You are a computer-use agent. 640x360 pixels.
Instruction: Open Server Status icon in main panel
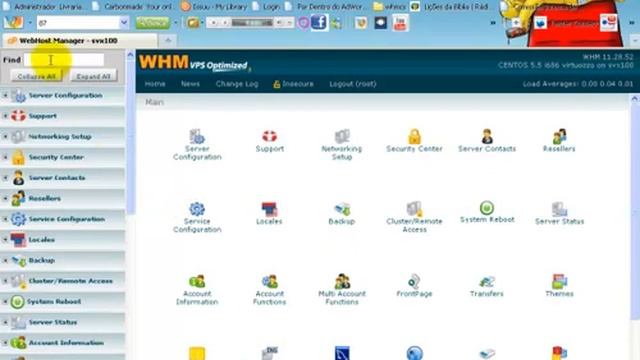(559, 209)
